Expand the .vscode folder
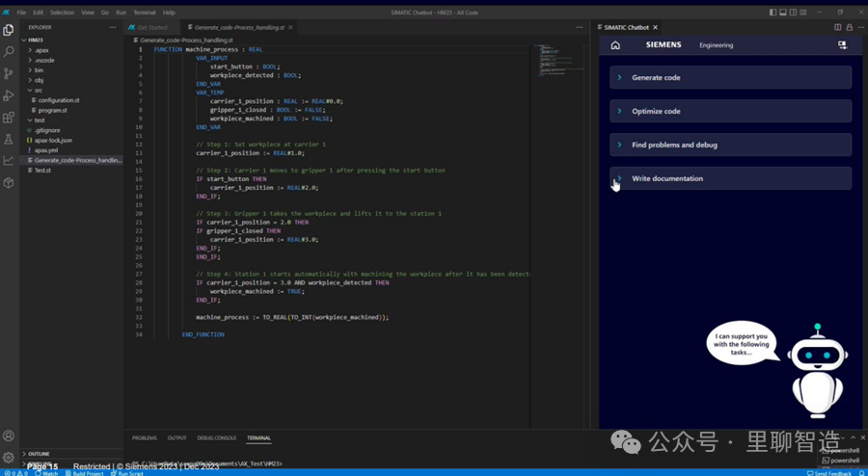This screenshot has width=868, height=476. 72,61
